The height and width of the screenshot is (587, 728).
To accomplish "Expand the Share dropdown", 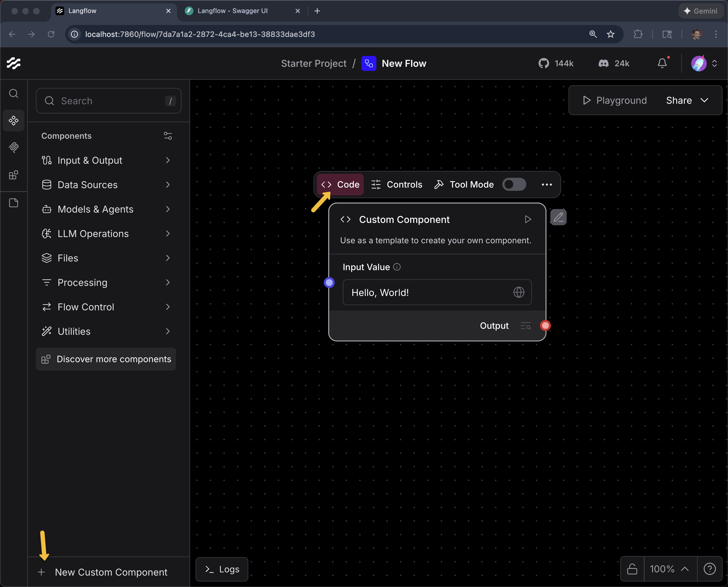I will pyautogui.click(x=687, y=100).
